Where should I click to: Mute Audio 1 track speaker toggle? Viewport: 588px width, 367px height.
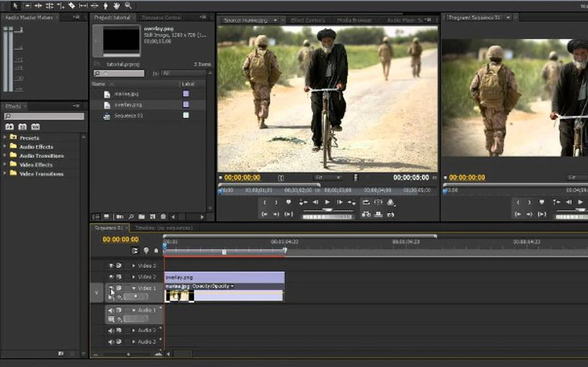pos(111,311)
